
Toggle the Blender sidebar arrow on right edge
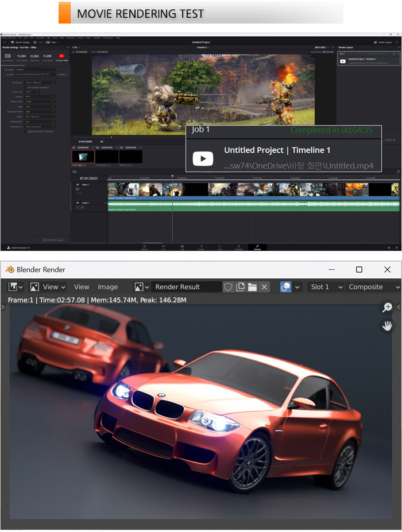tap(399, 307)
